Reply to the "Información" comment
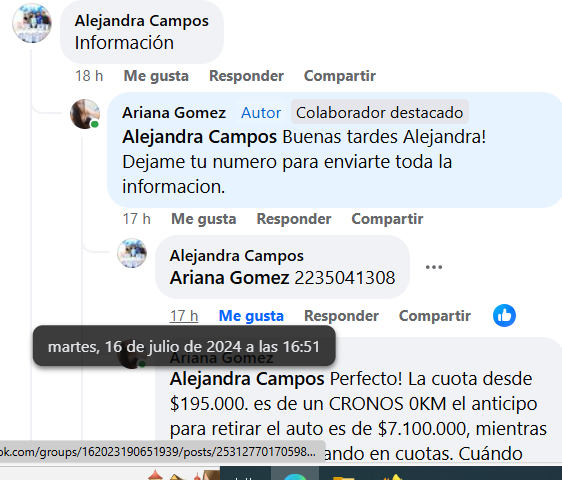The height and width of the screenshot is (480, 562). pos(246,76)
